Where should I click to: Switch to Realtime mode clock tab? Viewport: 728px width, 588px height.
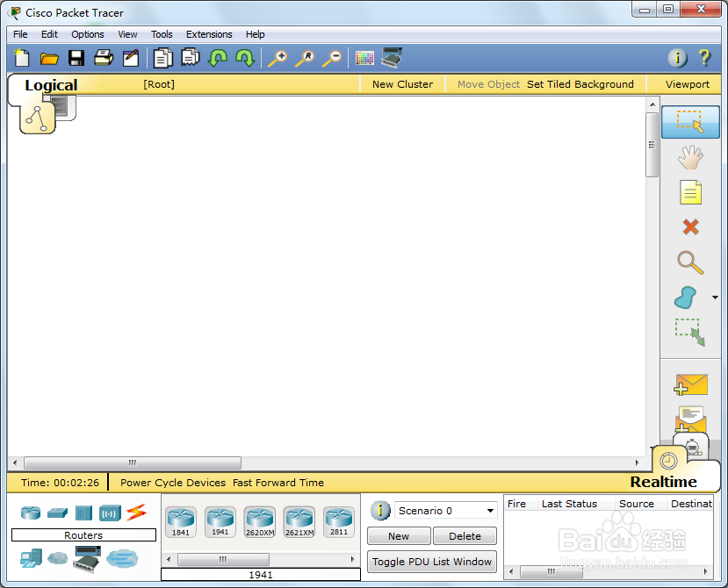668,461
